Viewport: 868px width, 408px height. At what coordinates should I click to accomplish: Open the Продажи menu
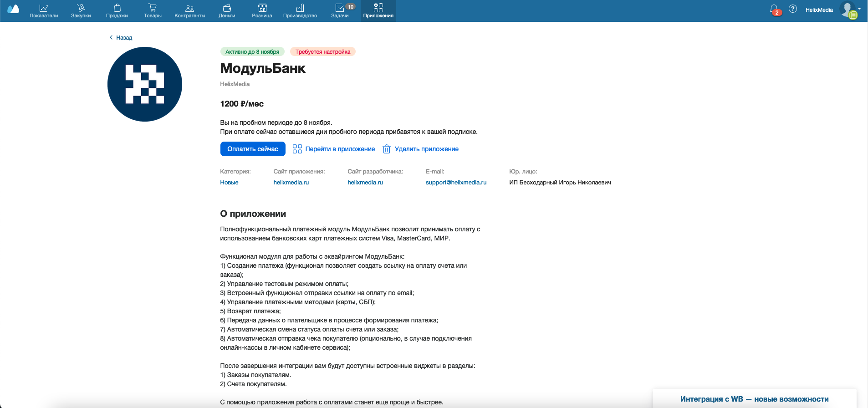[117, 11]
